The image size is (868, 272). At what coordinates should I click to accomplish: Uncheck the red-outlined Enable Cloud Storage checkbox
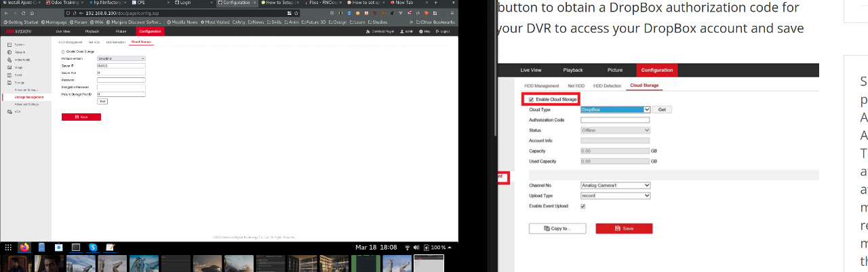(x=531, y=100)
